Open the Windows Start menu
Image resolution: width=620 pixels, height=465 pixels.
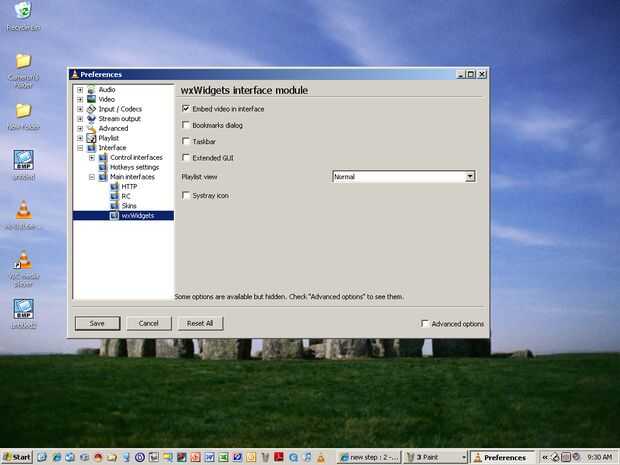click(x=17, y=457)
